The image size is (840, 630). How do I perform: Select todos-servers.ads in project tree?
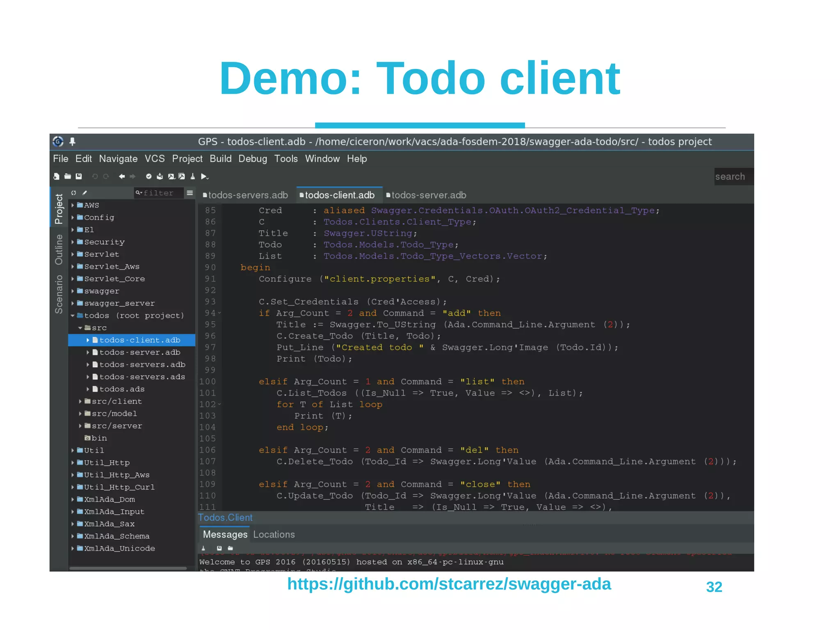pyautogui.click(x=142, y=377)
